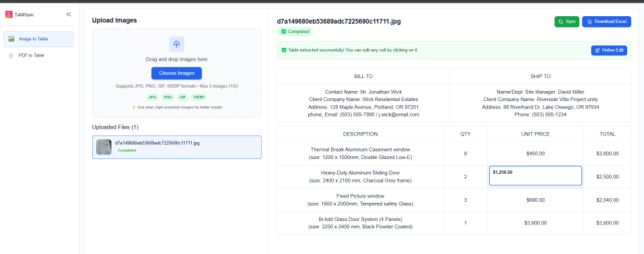Image resolution: width=644 pixels, height=254 pixels.
Task: Click the quantity 2 cell
Action: 466,177
